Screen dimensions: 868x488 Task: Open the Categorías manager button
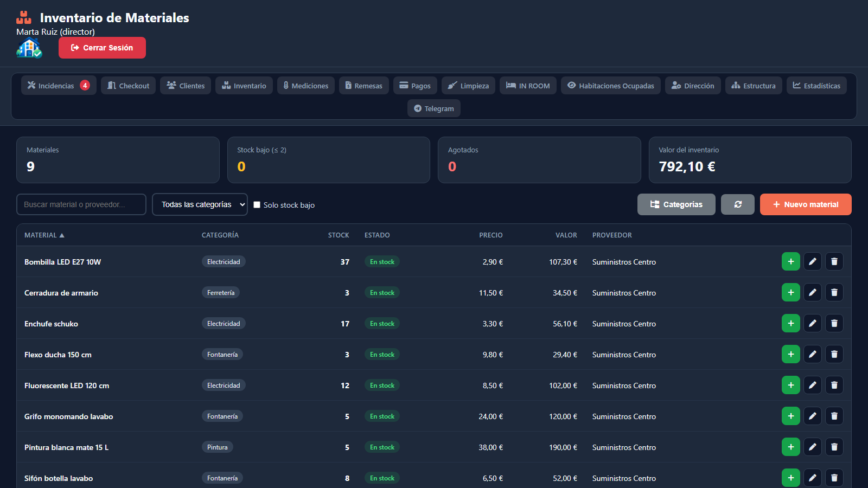pos(676,204)
